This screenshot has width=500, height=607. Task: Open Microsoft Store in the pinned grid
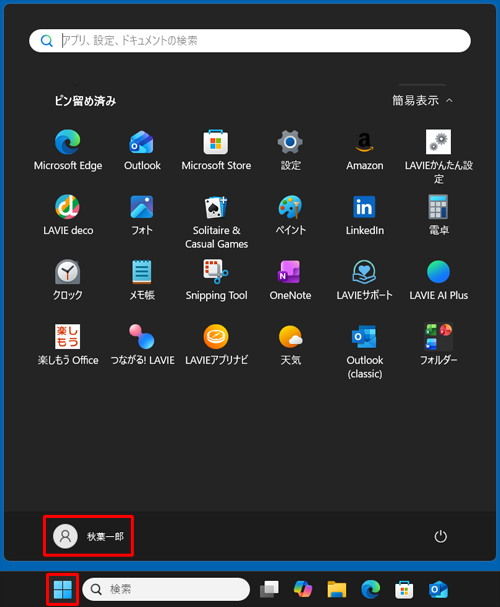216,150
